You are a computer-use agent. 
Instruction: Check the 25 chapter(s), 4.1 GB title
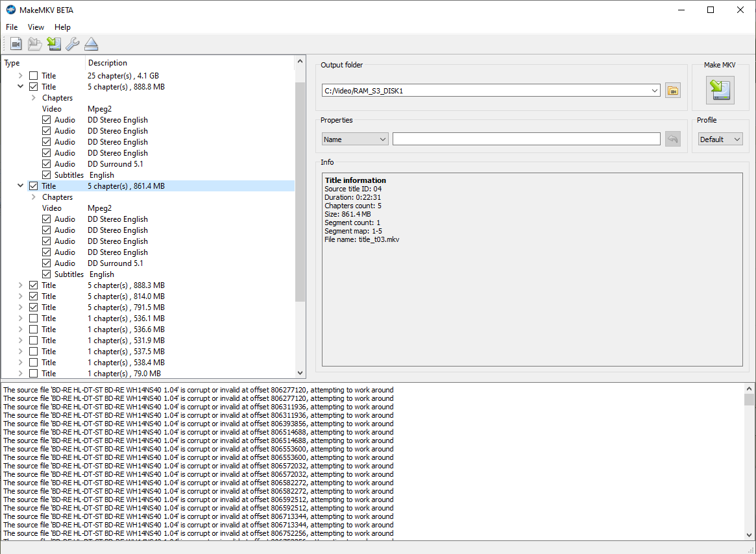pos(33,76)
